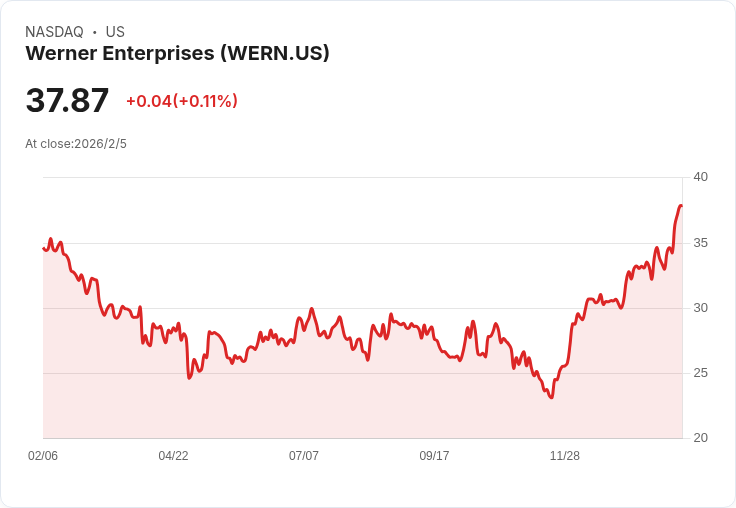Click the 40 price axis label

pyautogui.click(x=700, y=177)
